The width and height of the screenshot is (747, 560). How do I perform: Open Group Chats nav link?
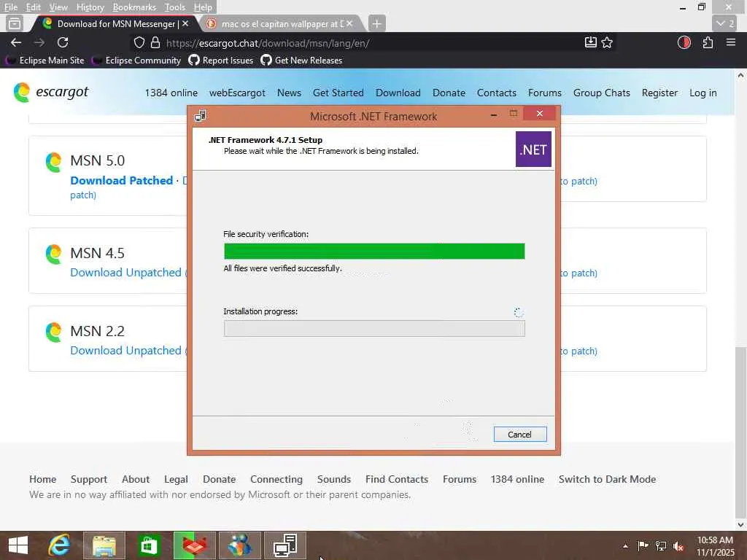[602, 93]
